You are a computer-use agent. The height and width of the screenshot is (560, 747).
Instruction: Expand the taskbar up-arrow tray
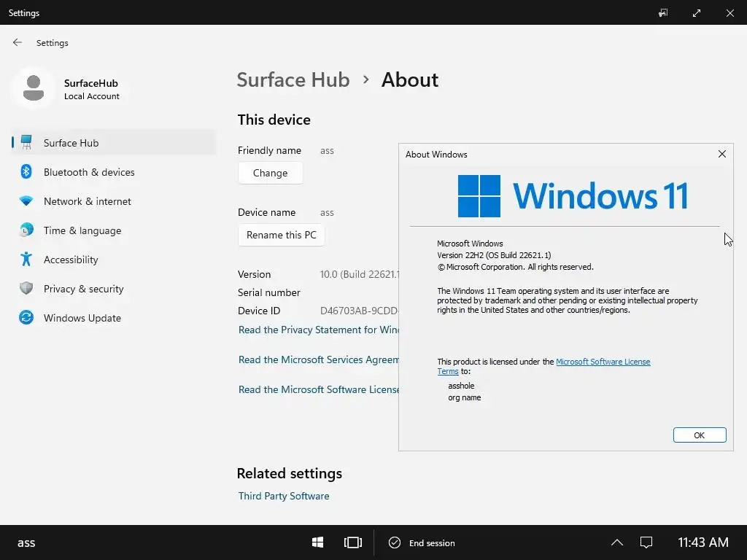tap(617, 542)
